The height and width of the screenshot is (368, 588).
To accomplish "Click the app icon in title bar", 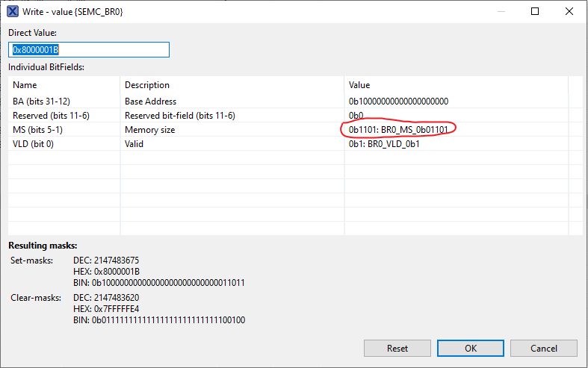I will coord(13,11).
